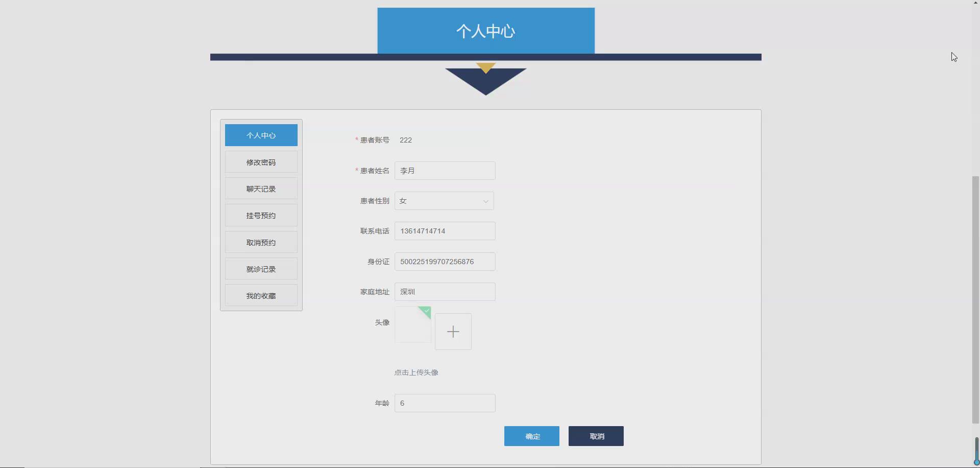980x468 pixels.
Task: Click the 患者姓名 name input field
Action: click(x=445, y=170)
